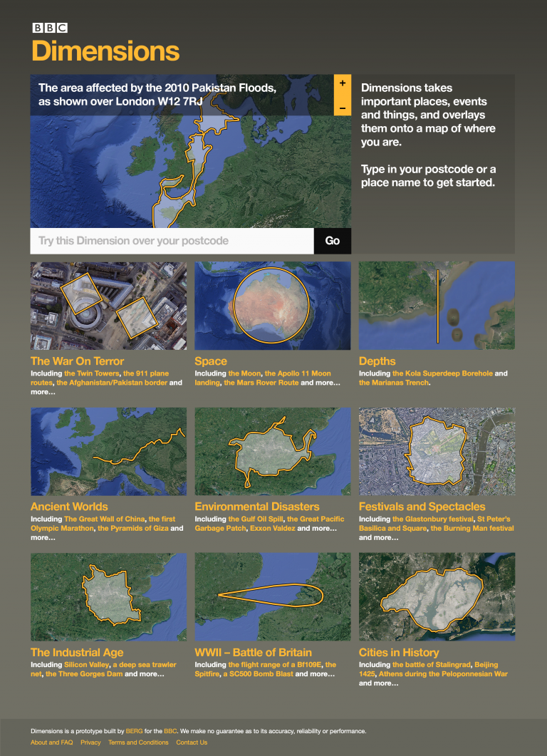547x756 pixels.
Task: Open The War On Terror thumbnail
Action: tap(108, 306)
